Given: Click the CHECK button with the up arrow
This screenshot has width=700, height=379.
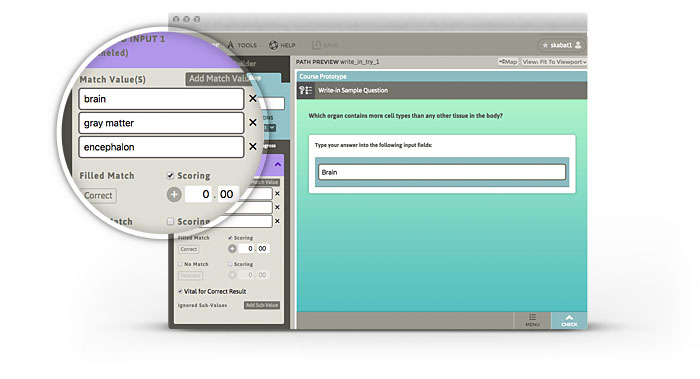Looking at the screenshot, I should coord(569,320).
